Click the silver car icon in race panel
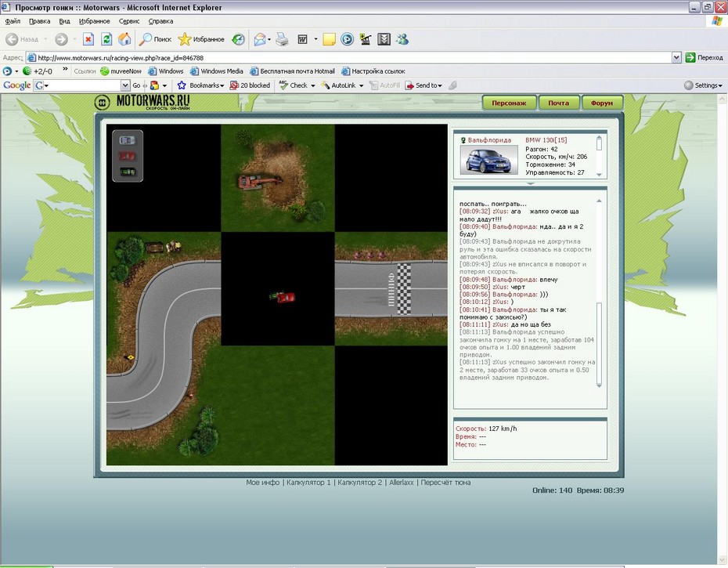The height and width of the screenshot is (568, 728). (127, 139)
